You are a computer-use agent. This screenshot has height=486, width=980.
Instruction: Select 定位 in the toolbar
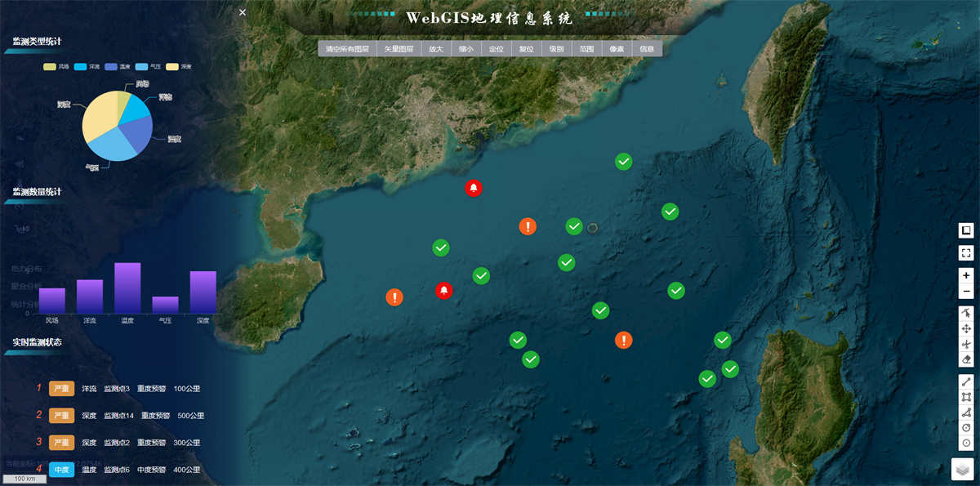pos(496,49)
